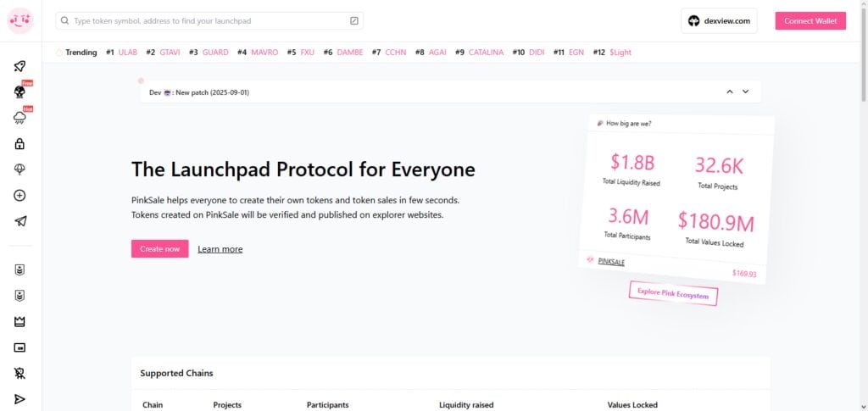Screen dimensions: 868x411
Task: Open dexview.com button
Action: pos(719,21)
